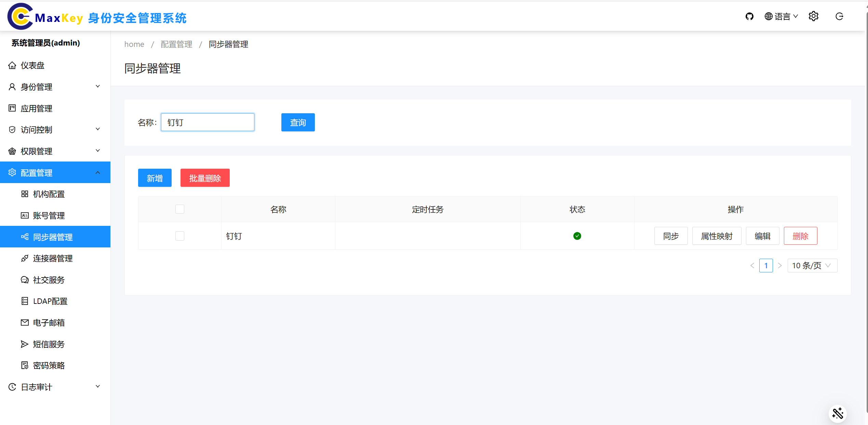Click the home icon next to 仪表盘
This screenshot has width=868, height=425.
pyautogui.click(x=12, y=65)
